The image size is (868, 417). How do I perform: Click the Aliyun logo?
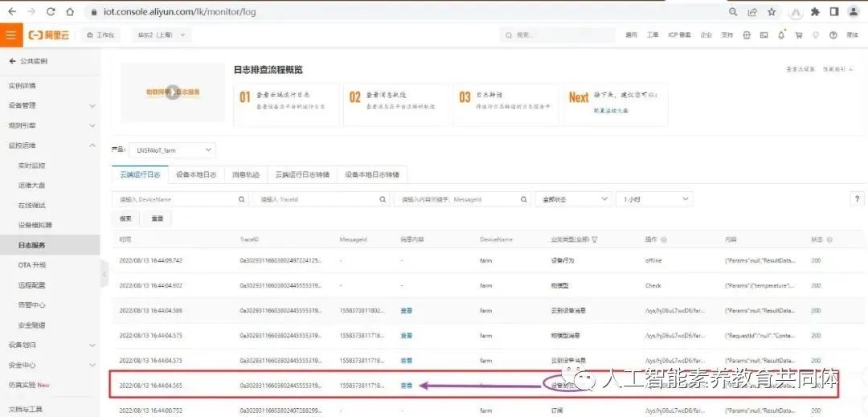(49, 35)
